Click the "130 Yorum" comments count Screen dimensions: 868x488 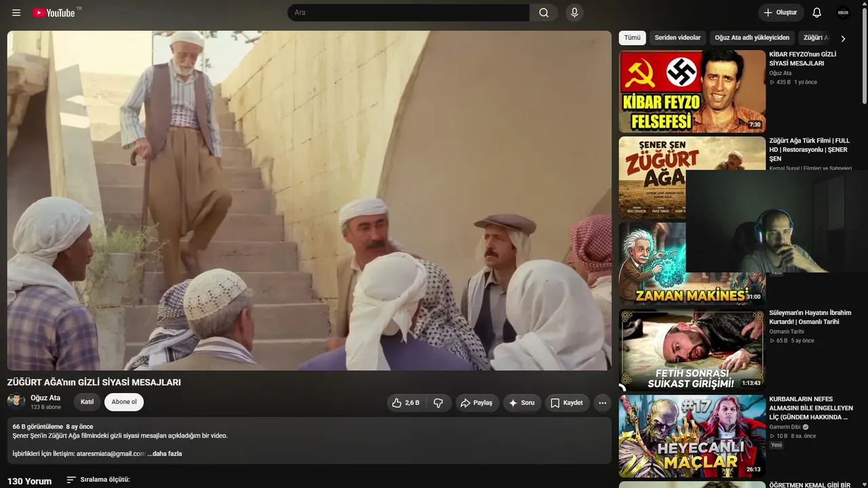[x=29, y=481]
